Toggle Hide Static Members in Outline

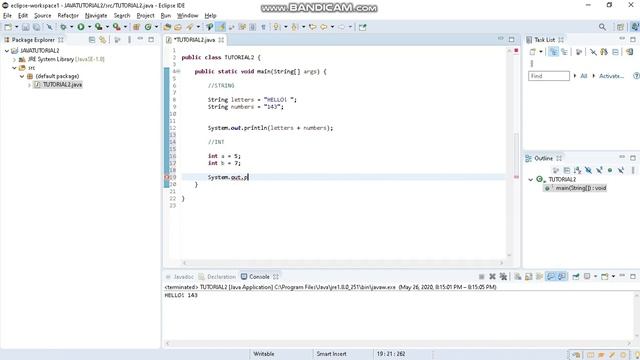pyautogui.click(x=599, y=170)
